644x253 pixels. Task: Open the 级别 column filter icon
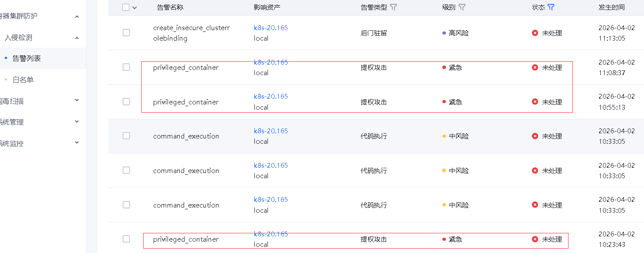pyautogui.click(x=462, y=7)
